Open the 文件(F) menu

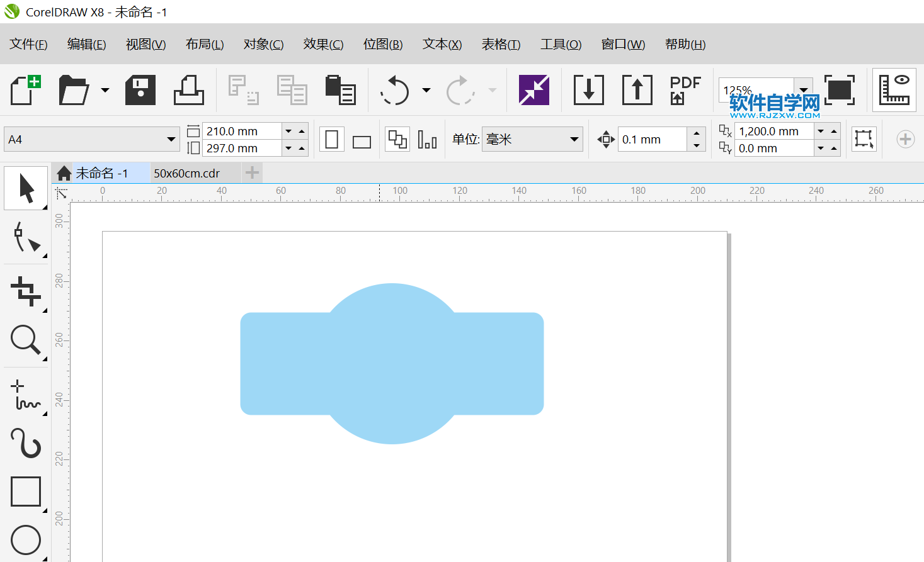(x=28, y=44)
